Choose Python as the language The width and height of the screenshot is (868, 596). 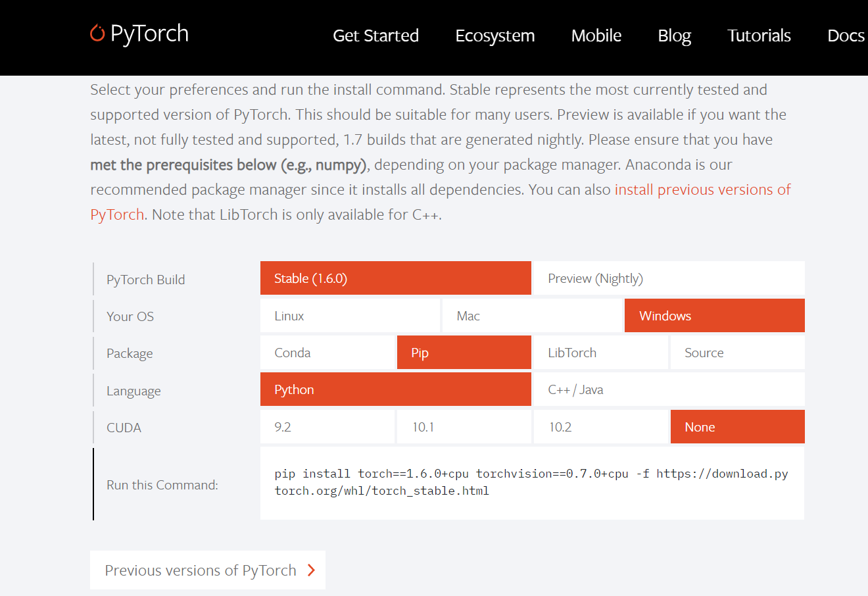tap(396, 389)
